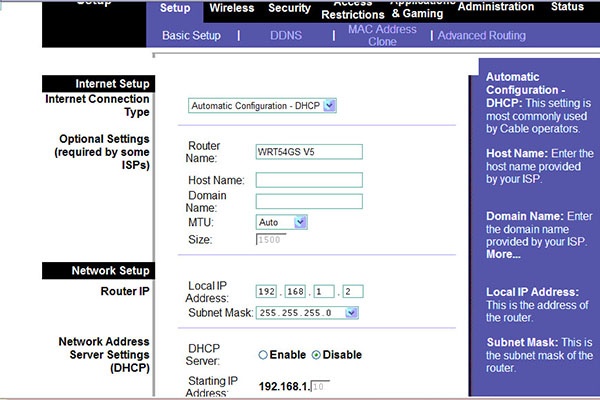
Task: Click the More... help link
Action: 503,254
